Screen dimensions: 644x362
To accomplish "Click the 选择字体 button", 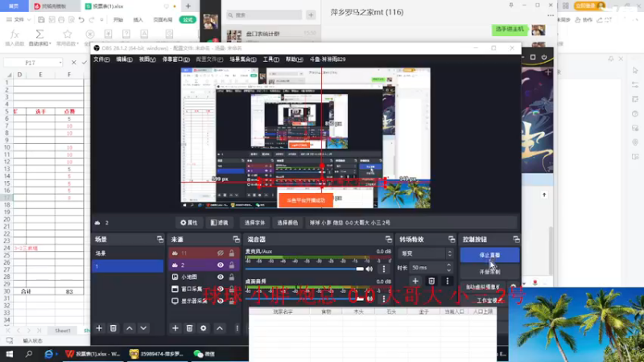I will pyautogui.click(x=254, y=223).
